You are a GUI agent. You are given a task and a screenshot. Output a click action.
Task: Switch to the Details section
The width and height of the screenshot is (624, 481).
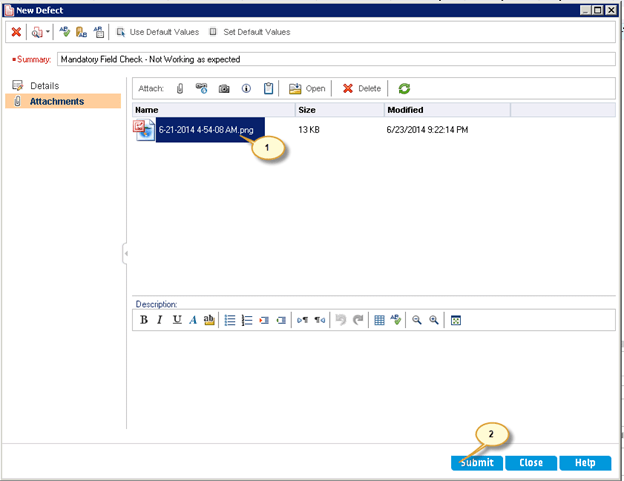44,86
